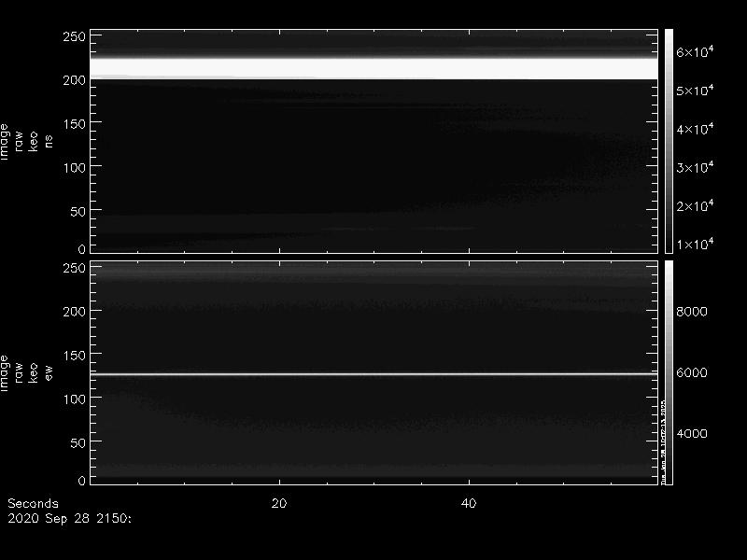The image size is (747, 560).
Task: Click the 3×10^4 colorbar tick label
Action: [695, 168]
